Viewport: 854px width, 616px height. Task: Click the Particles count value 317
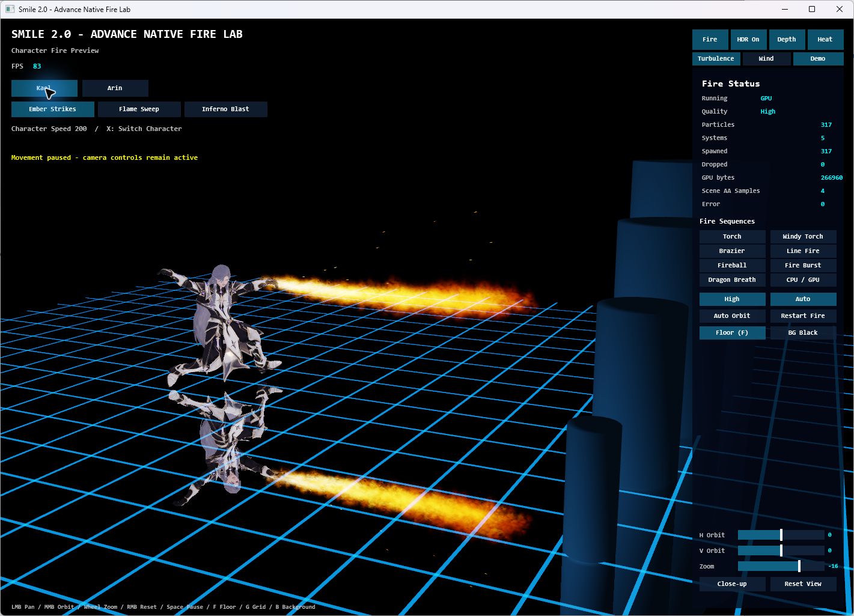click(826, 125)
